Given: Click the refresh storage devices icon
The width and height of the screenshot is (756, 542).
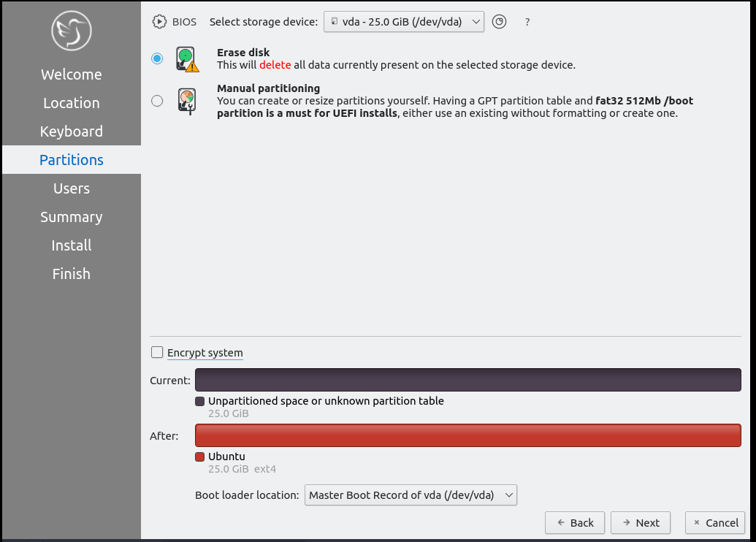Looking at the screenshot, I should [x=499, y=22].
